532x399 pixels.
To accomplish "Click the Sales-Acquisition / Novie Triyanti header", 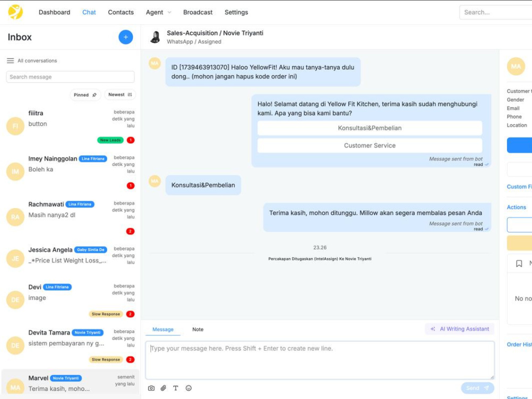I will point(215,33).
